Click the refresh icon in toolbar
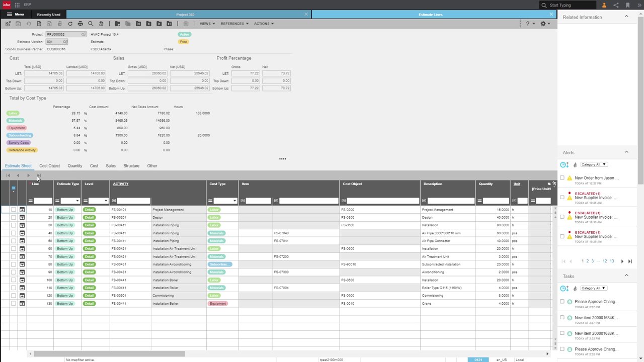This screenshot has height=362, width=644. point(70,24)
